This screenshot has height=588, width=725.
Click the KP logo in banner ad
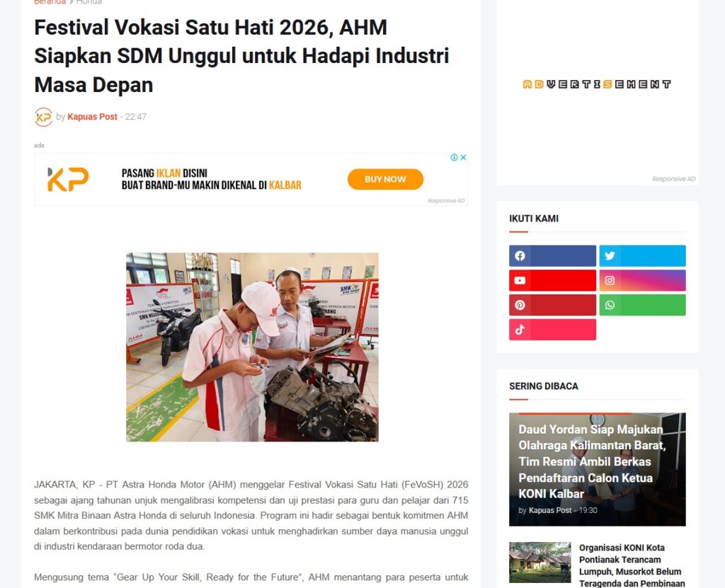[x=69, y=179]
